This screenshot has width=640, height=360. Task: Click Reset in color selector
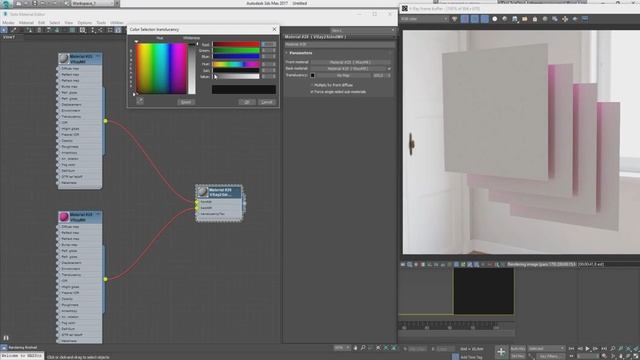pos(186,102)
